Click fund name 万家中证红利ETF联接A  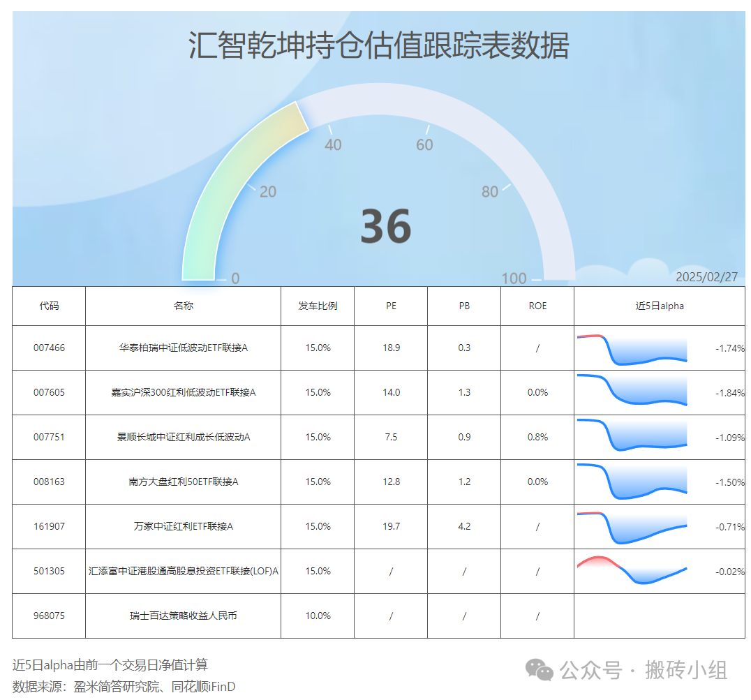(x=183, y=527)
